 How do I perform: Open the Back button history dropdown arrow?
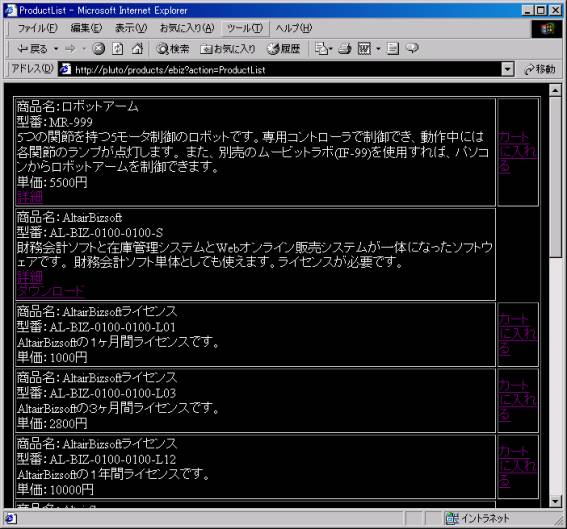pyautogui.click(x=56, y=48)
